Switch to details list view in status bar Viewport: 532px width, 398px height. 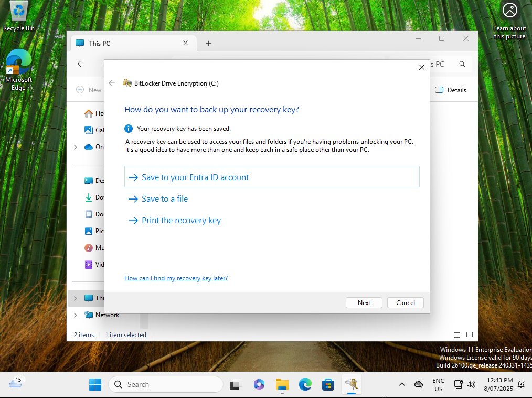(x=457, y=335)
